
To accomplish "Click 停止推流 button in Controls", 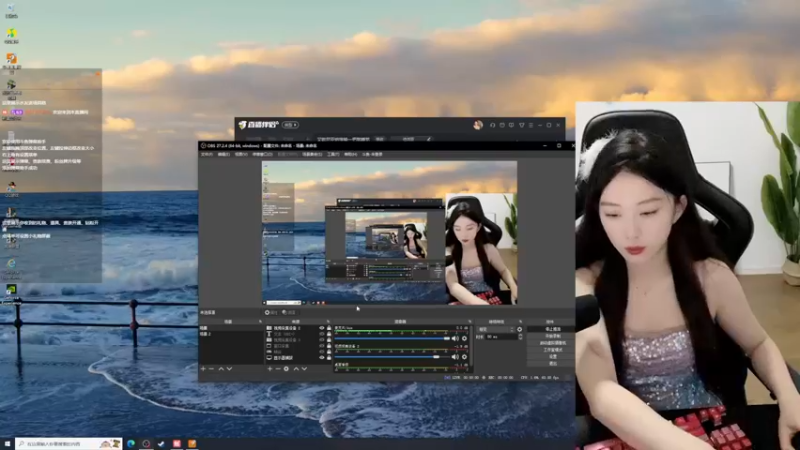I will pos(551,329).
